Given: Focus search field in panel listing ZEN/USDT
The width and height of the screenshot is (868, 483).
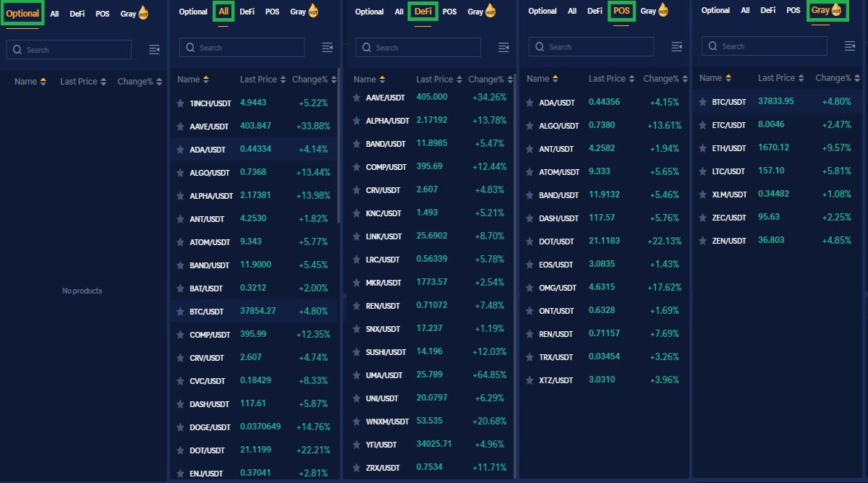Looking at the screenshot, I should [x=764, y=46].
